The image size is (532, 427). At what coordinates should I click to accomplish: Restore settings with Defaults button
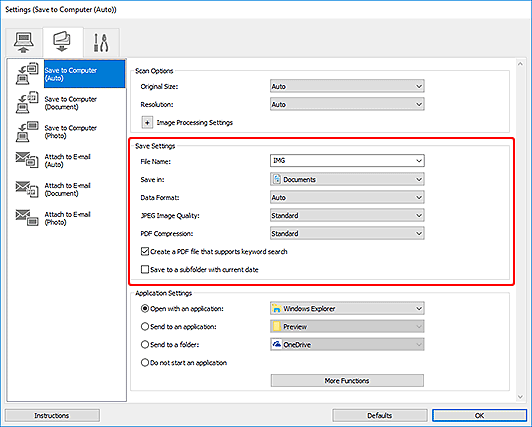pyautogui.click(x=380, y=415)
